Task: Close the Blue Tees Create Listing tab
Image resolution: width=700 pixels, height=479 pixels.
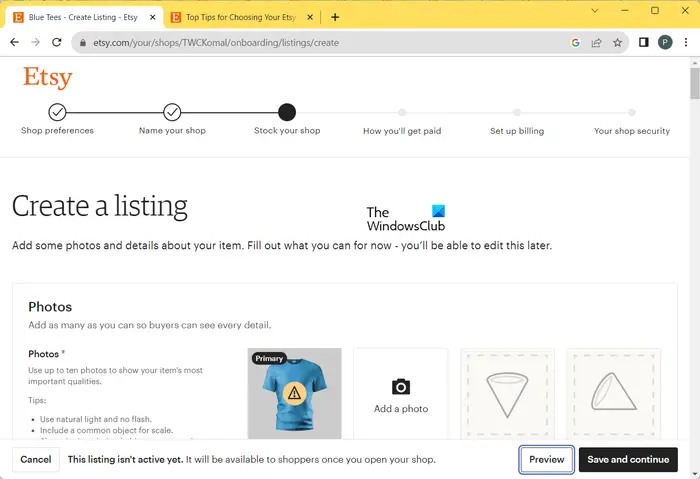Action: 153,17
